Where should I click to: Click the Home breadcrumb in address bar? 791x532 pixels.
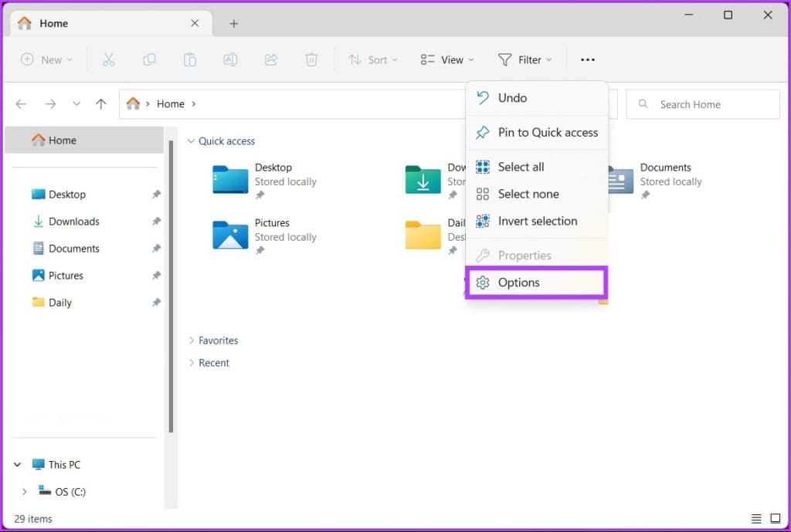(171, 104)
